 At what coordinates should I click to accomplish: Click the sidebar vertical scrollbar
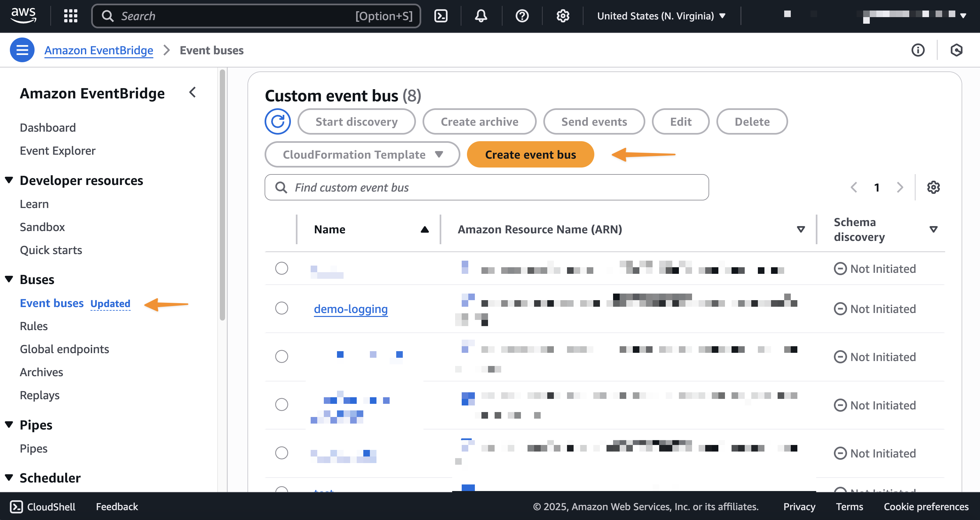coord(222,194)
